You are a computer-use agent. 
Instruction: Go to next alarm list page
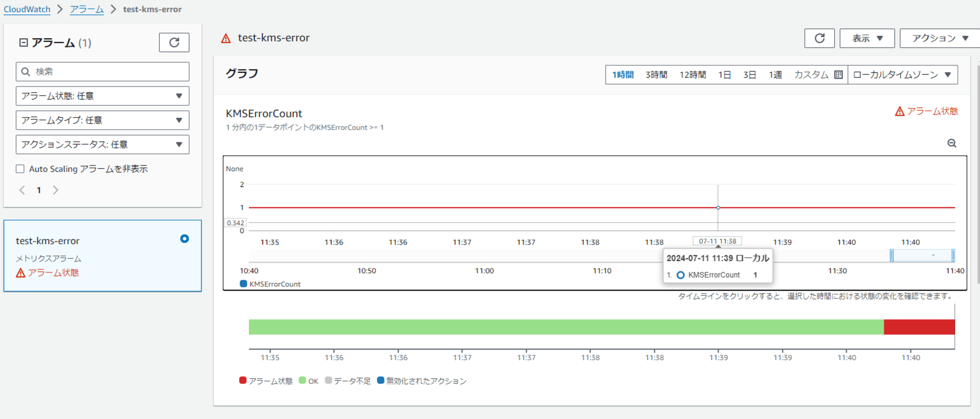pyautogui.click(x=55, y=190)
